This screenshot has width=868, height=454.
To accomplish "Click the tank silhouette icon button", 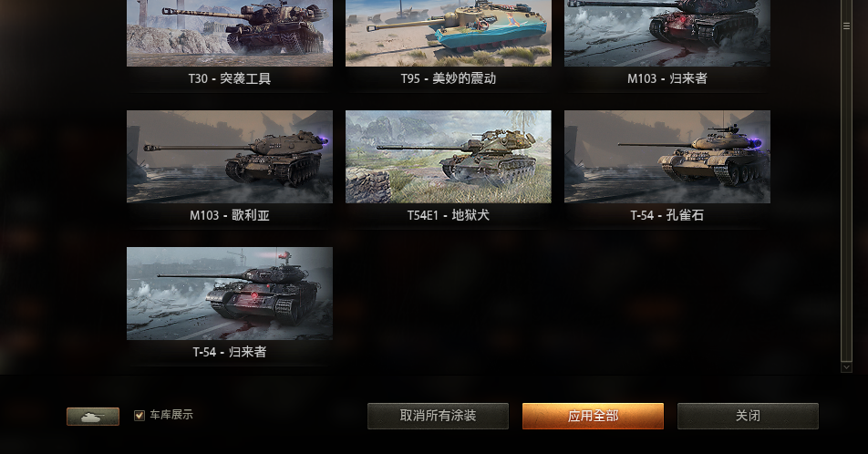I will (x=93, y=417).
